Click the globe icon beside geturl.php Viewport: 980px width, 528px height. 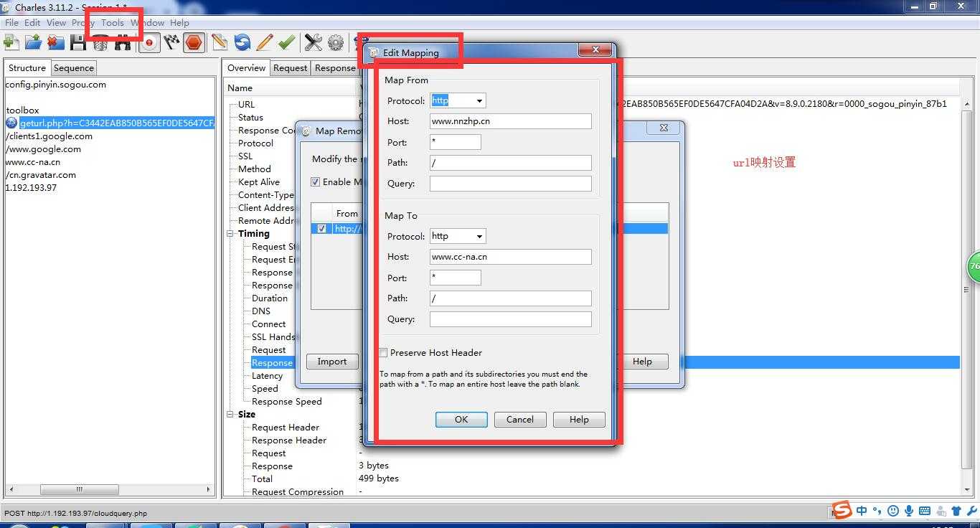pos(11,123)
